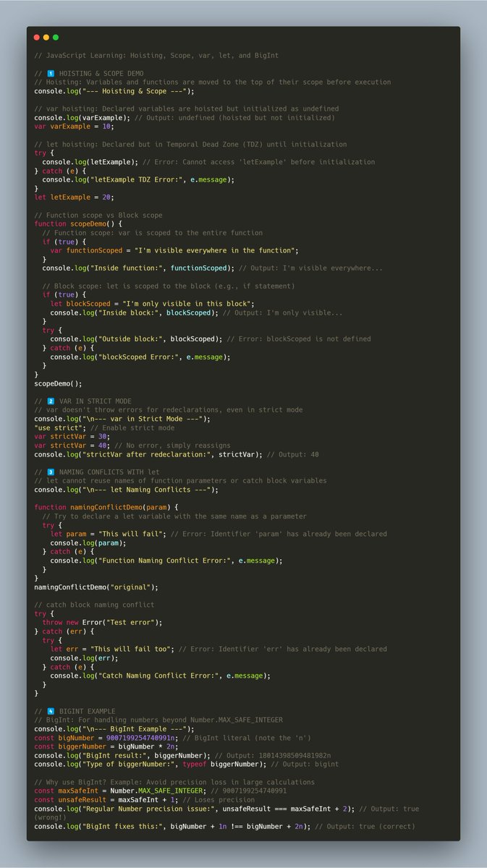Click the number 1 emoji before "HOISTING & SCOPE DEMO"
Screen dimensions: 487x868
pos(51,73)
